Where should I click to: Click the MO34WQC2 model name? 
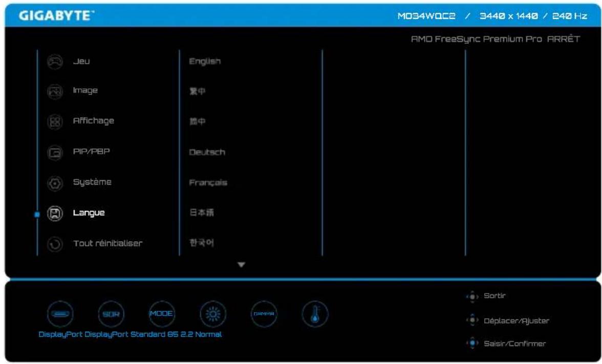coord(426,16)
